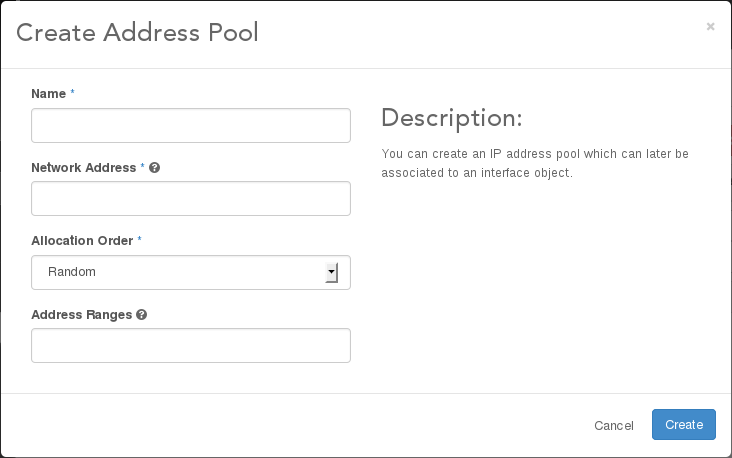
Task: Click the Allocation Order label
Action: [83, 241]
